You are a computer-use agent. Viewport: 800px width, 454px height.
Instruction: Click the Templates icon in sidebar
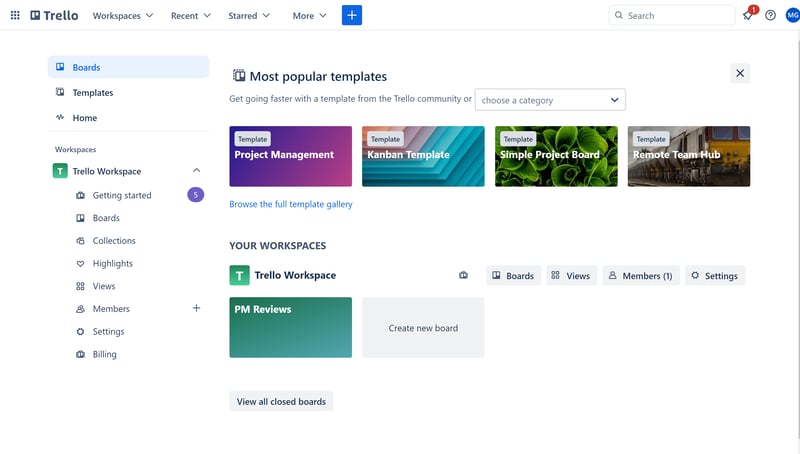(x=60, y=92)
